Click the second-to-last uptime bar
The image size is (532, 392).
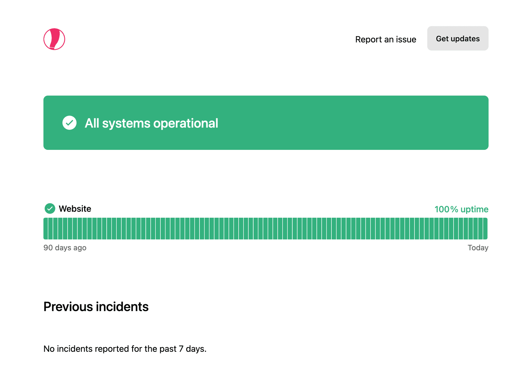pyautogui.click(x=480, y=229)
